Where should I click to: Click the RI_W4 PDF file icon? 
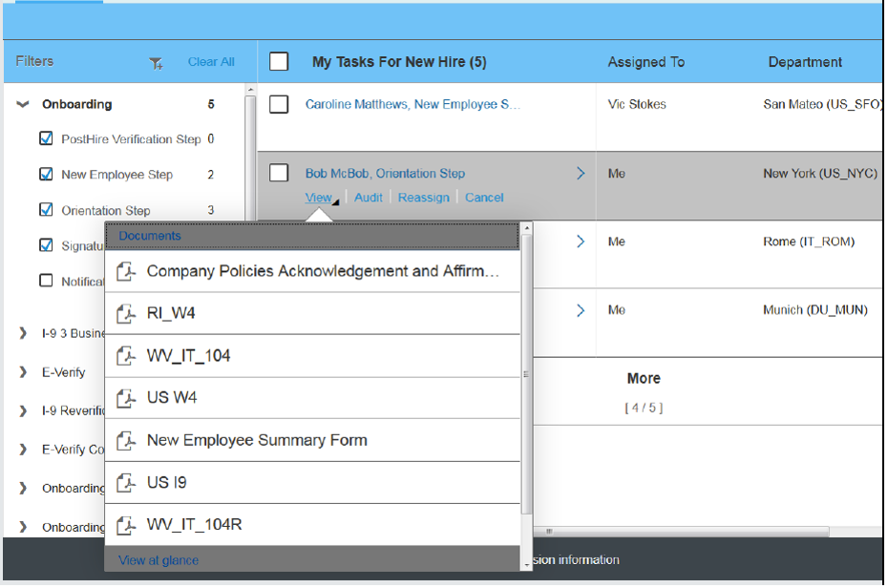tap(125, 313)
